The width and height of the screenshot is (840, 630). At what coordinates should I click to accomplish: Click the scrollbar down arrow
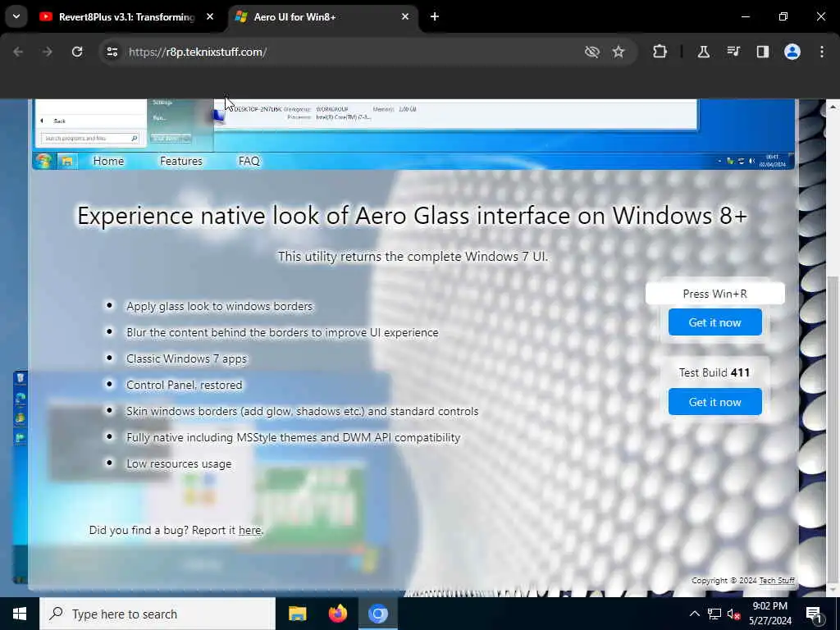833,590
